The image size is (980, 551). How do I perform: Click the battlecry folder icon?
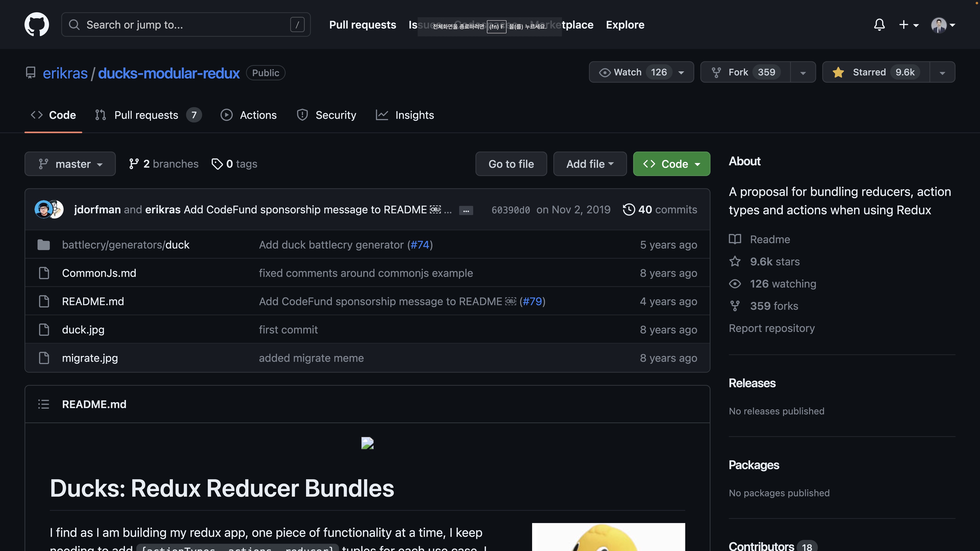click(x=44, y=245)
